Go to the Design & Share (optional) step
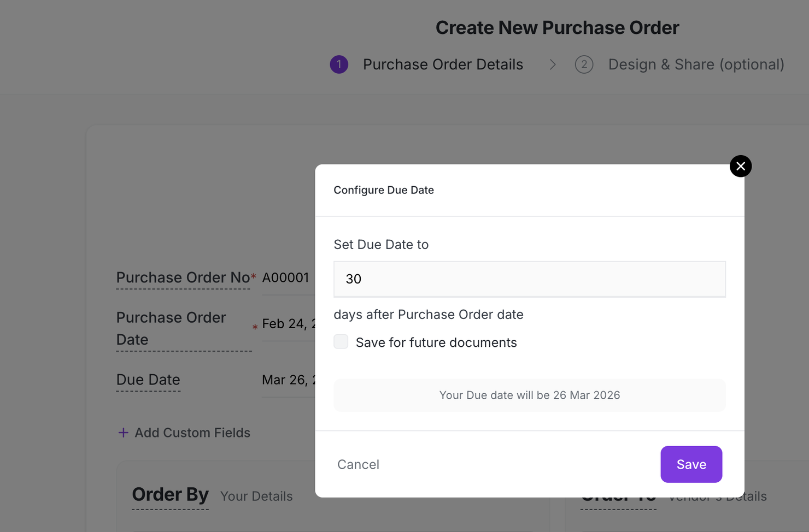 [x=696, y=64]
